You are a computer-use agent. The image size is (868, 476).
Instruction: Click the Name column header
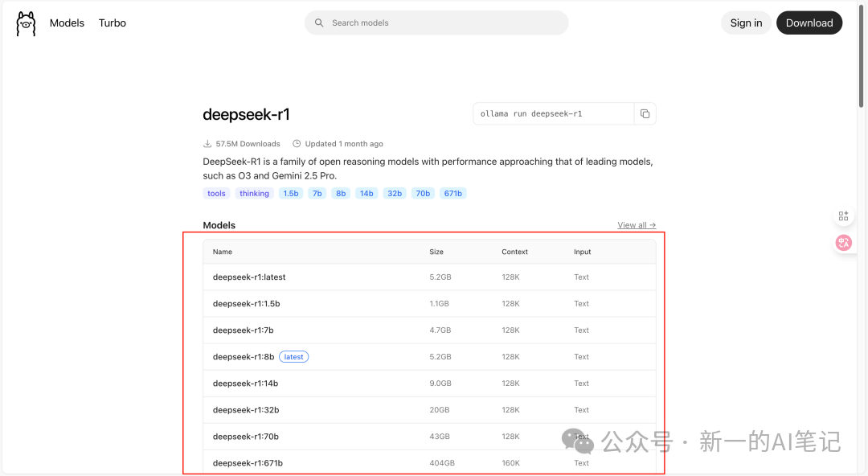[x=223, y=252]
